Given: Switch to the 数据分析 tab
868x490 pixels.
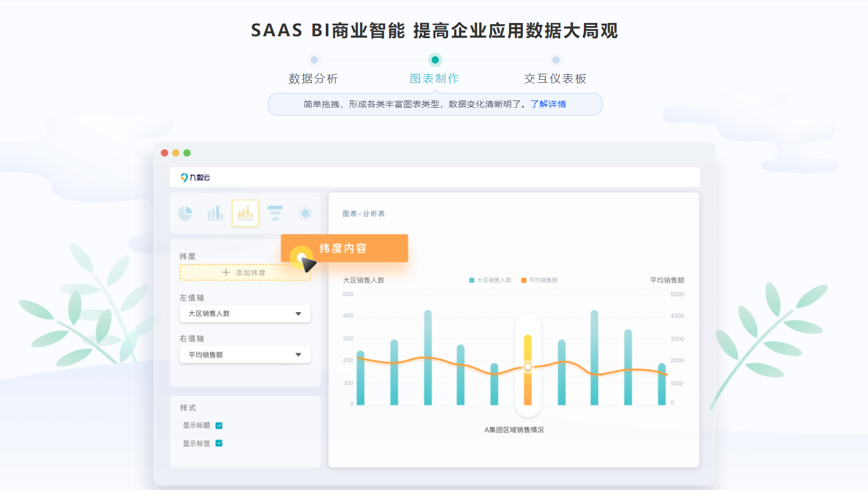Looking at the screenshot, I should 313,78.
